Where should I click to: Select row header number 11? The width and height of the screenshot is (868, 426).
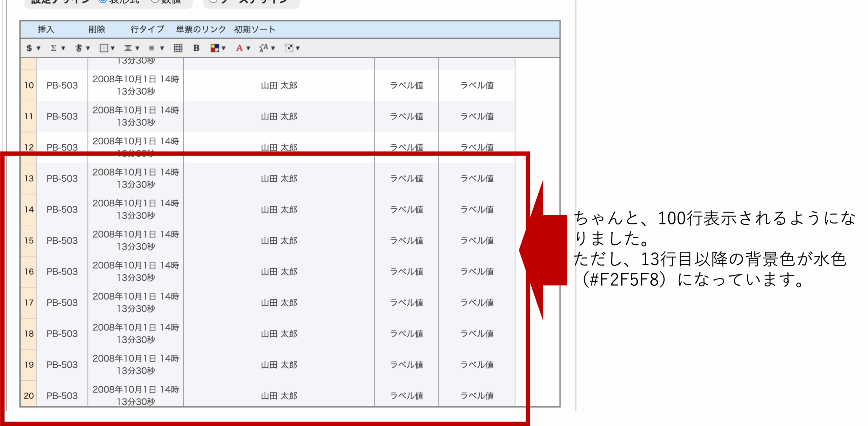(x=29, y=117)
